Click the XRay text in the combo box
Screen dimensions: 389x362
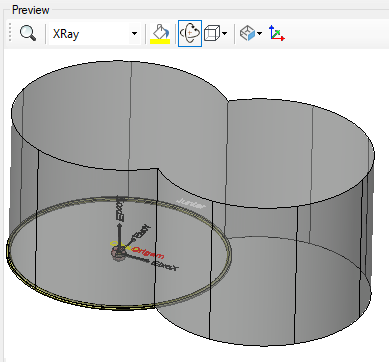coord(66,34)
